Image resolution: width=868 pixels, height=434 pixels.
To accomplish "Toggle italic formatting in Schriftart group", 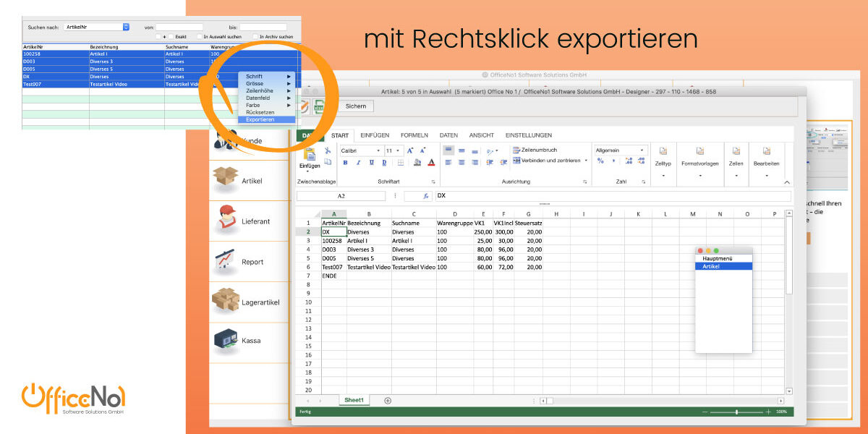I will coord(358,163).
